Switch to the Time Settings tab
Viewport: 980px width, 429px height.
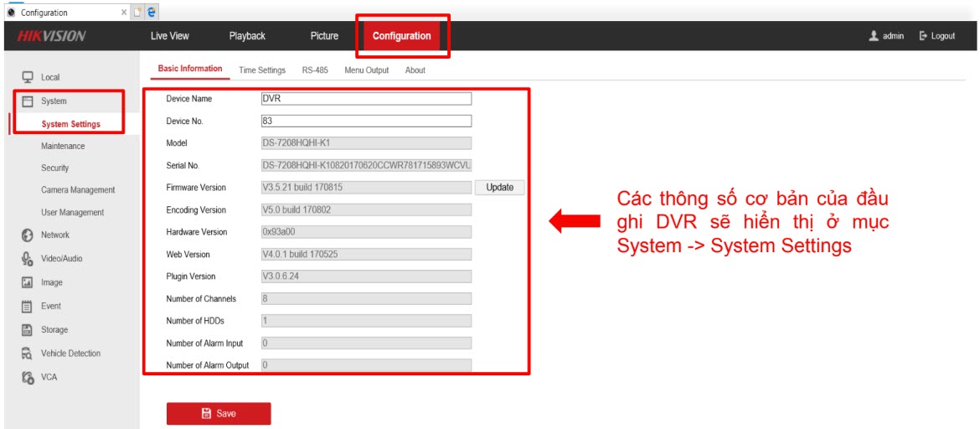tap(262, 70)
